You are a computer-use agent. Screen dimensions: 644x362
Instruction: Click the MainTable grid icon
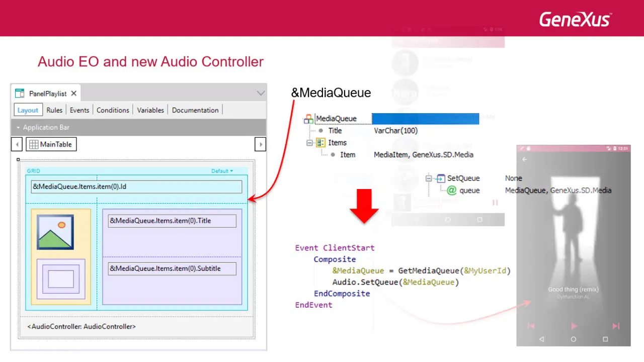click(x=34, y=144)
